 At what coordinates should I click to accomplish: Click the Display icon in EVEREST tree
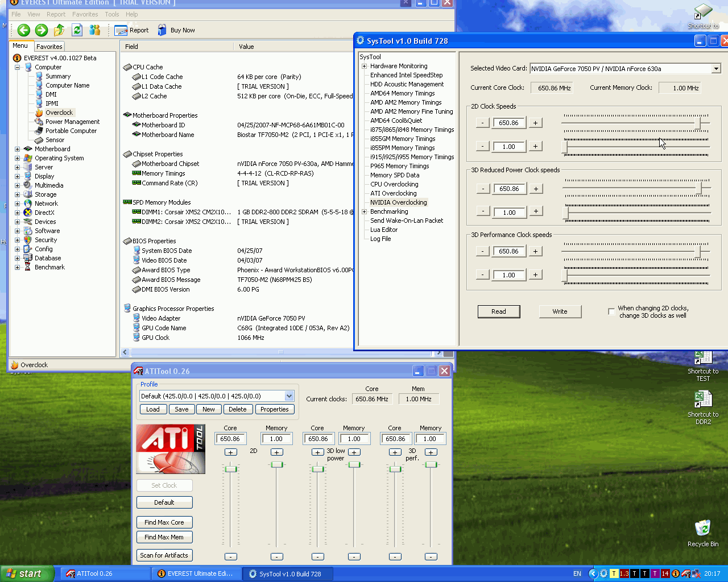(x=27, y=176)
